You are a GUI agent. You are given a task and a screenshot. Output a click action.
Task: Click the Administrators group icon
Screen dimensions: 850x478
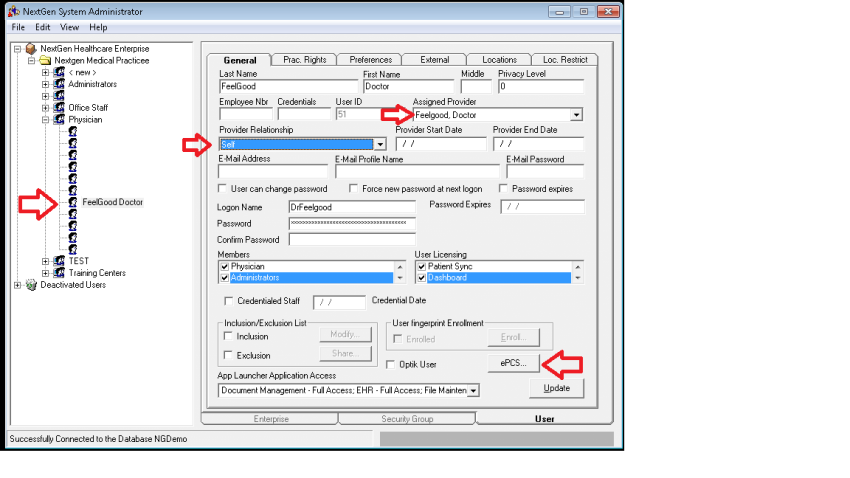(x=59, y=84)
